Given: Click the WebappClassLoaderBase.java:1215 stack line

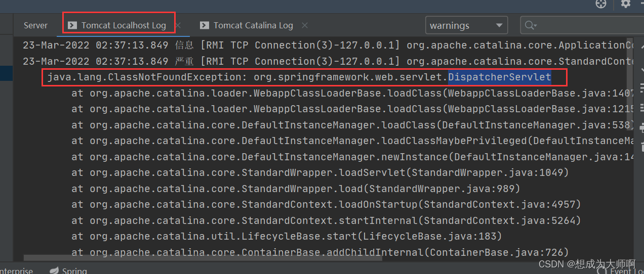Looking at the screenshot, I should [352, 109].
